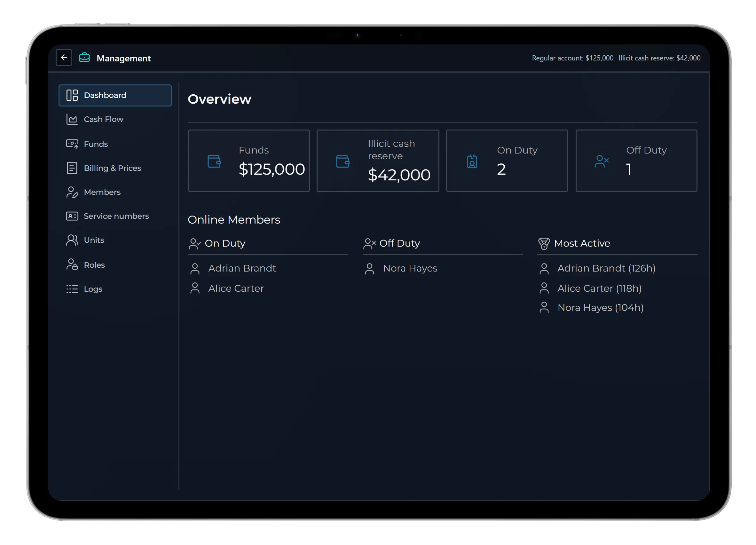The height and width of the screenshot is (545, 756).
Task: Go to the Funds page
Action: [x=115, y=144]
